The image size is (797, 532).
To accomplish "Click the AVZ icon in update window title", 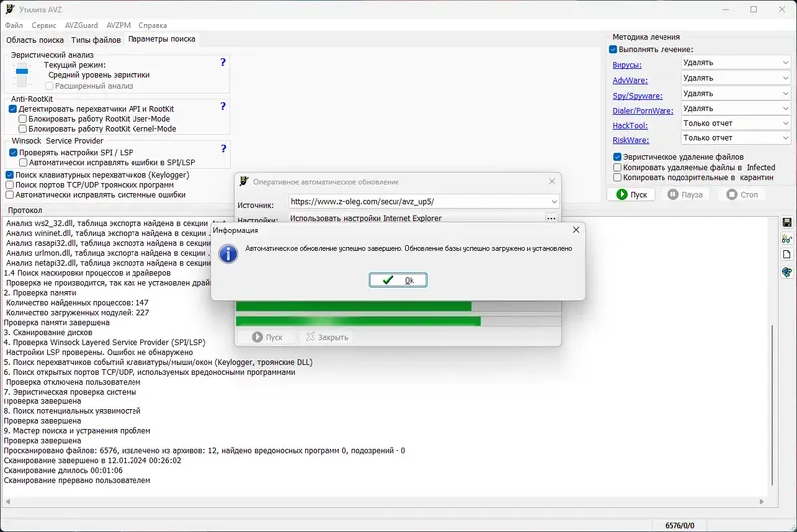I will [x=244, y=181].
